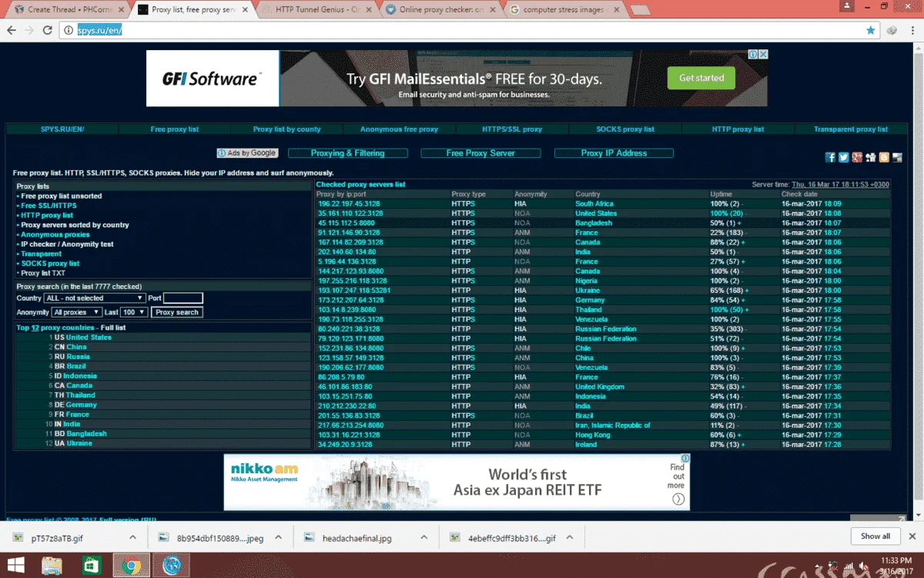
Task: Click the Facebook share icon
Action: [830, 157]
